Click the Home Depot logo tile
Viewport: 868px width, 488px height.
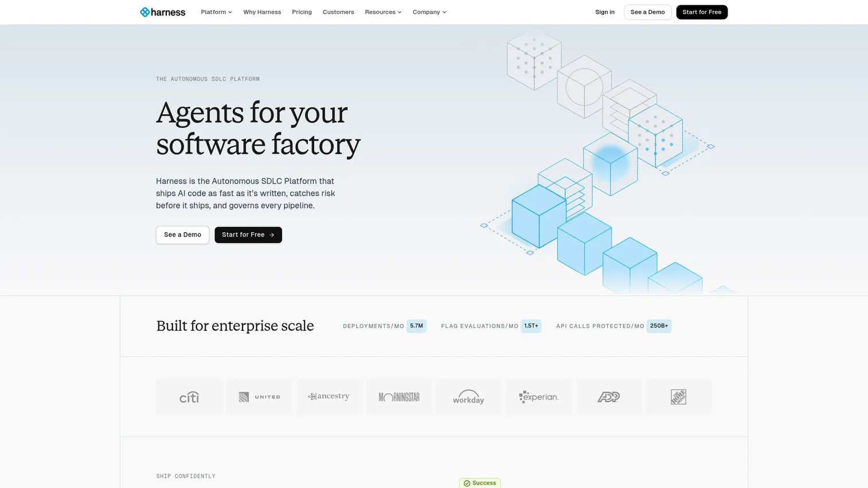coord(679,397)
